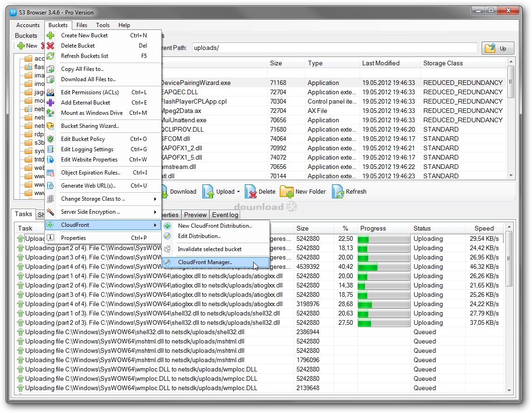Click the Up navigation button

click(497, 48)
